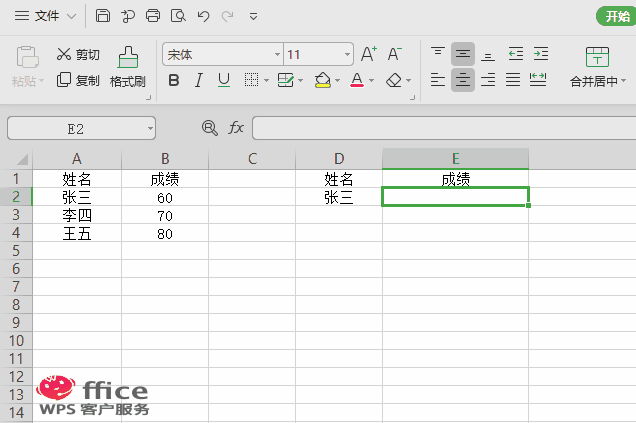Redo the last undone action
636x423 pixels.
tap(228, 16)
